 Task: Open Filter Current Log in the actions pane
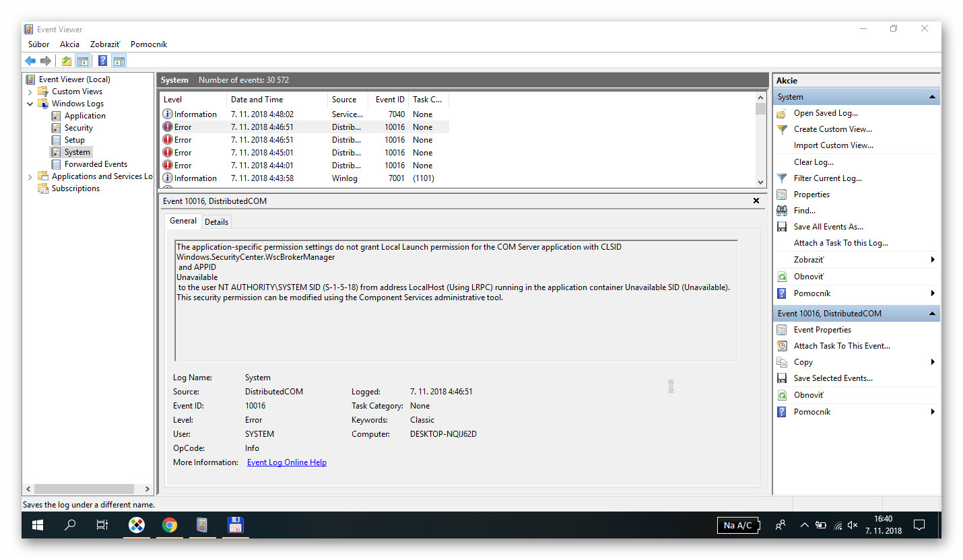click(828, 178)
